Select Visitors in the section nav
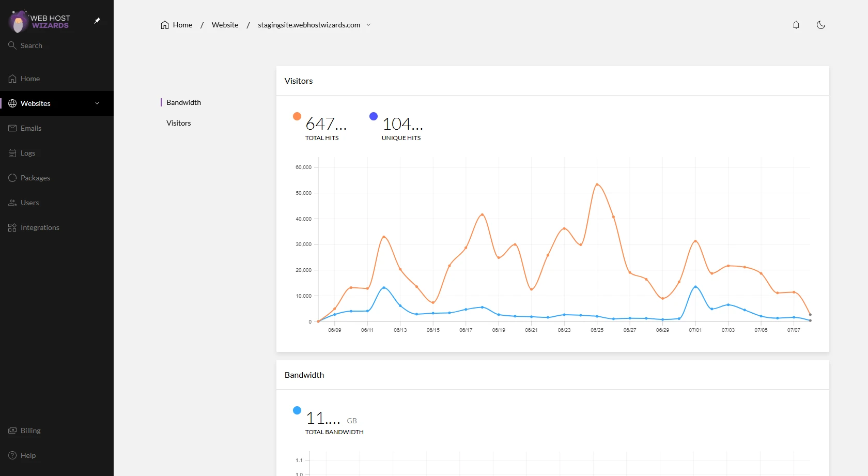The height and width of the screenshot is (476, 868). click(179, 123)
